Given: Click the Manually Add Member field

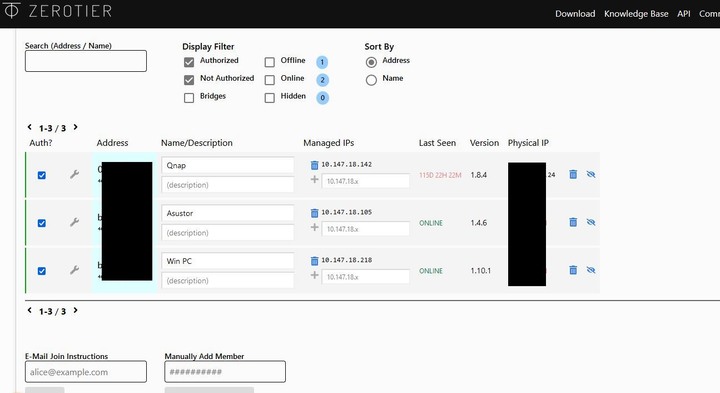Looking at the screenshot, I should point(225,372).
